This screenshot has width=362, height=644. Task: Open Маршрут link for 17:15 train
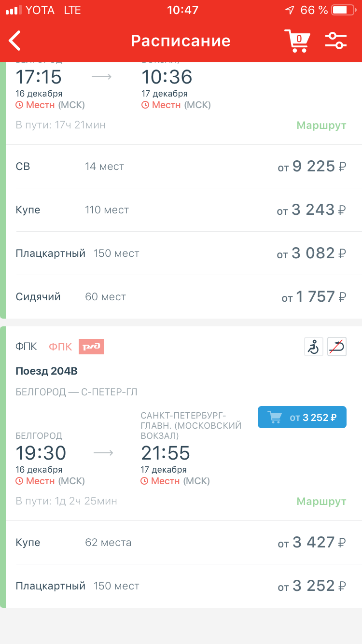[x=321, y=126]
